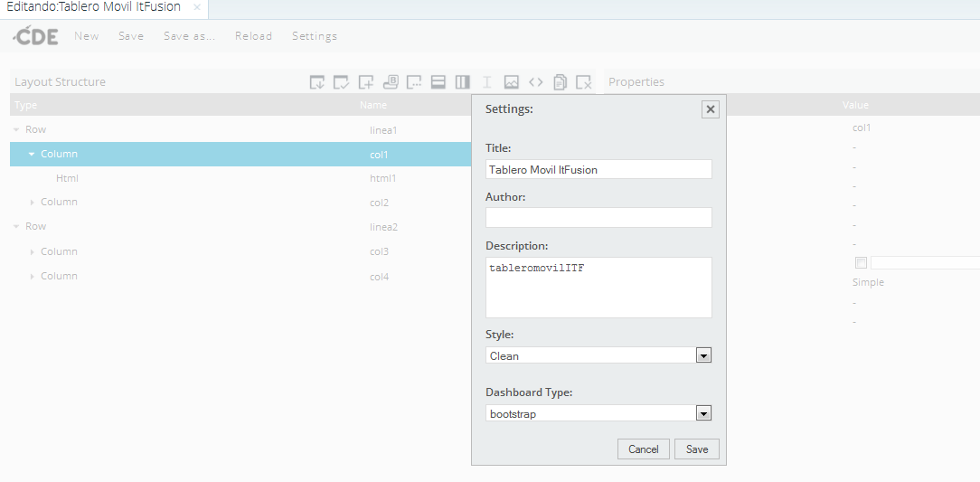This screenshot has height=482, width=980.
Task: Click the Duplicate Layout Element icon
Action: (560, 82)
